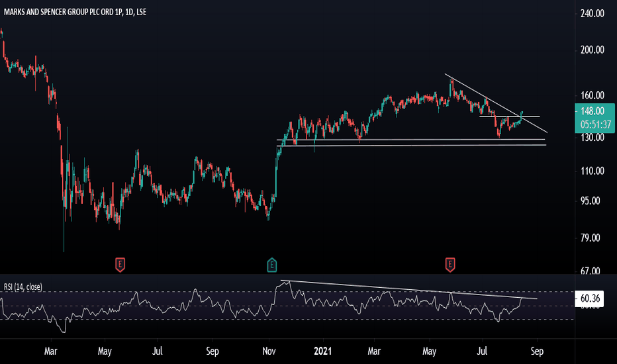Click the 110.00 price axis label
The height and width of the screenshot is (364, 617).
593,171
